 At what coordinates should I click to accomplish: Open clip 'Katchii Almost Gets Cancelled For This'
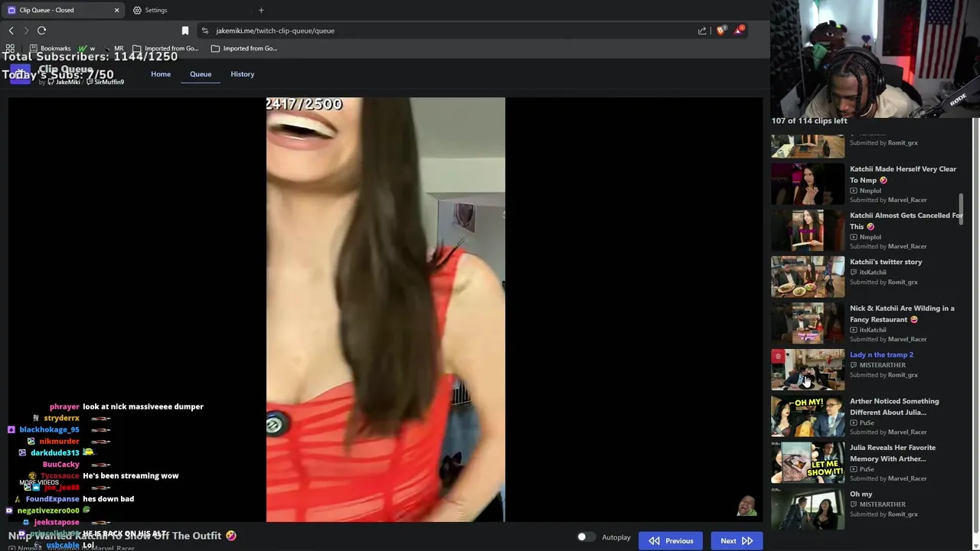(906, 221)
